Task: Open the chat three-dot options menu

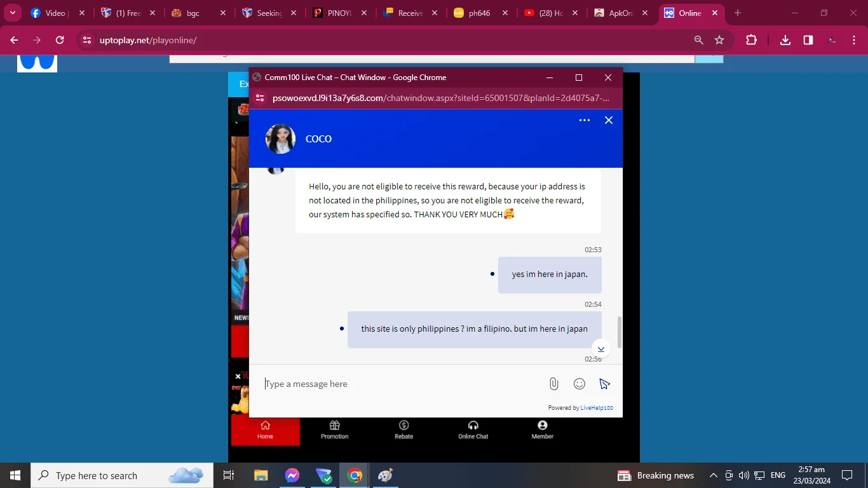Action: pos(585,120)
